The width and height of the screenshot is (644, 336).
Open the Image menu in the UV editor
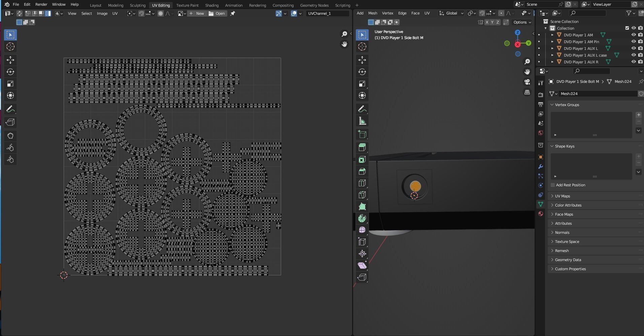coord(102,13)
